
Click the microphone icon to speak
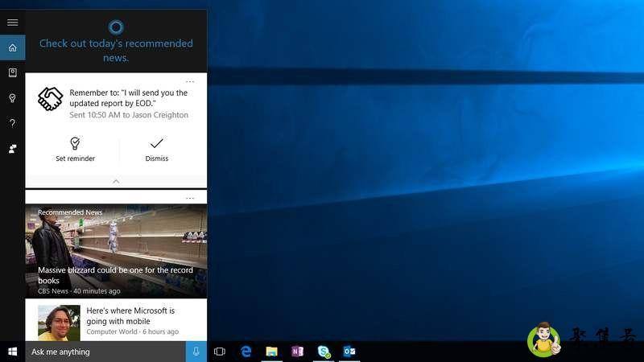pos(196,352)
